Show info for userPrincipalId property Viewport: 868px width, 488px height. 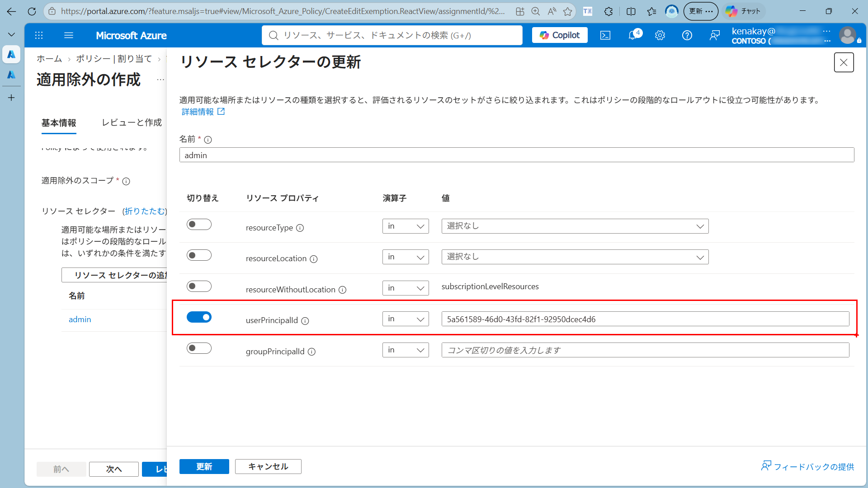(x=305, y=321)
